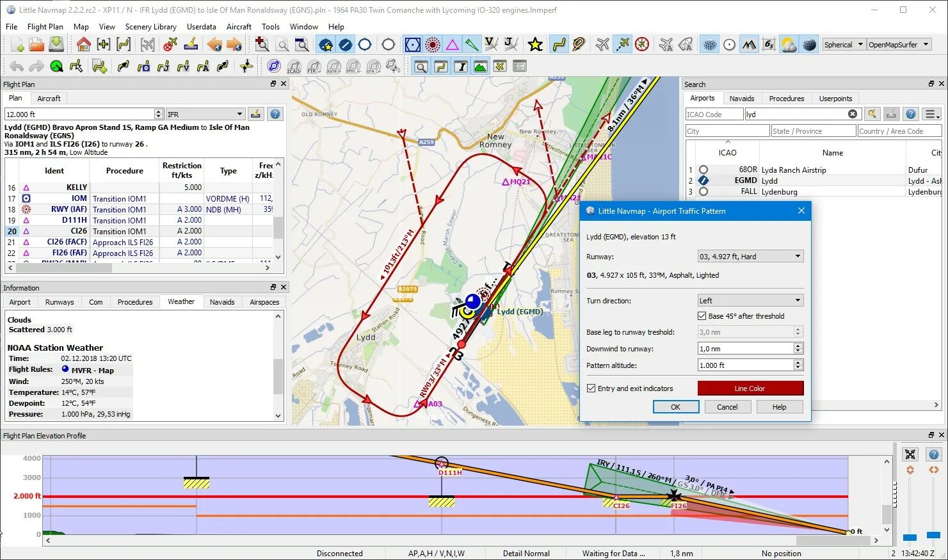Click the map position forward arrow
Screen dimensions: 948x560
coord(234,44)
